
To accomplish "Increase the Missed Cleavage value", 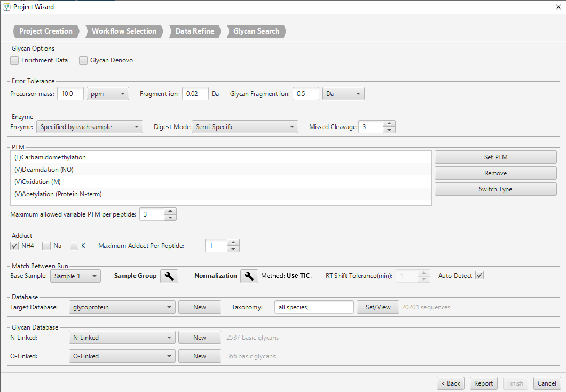I will click(389, 124).
